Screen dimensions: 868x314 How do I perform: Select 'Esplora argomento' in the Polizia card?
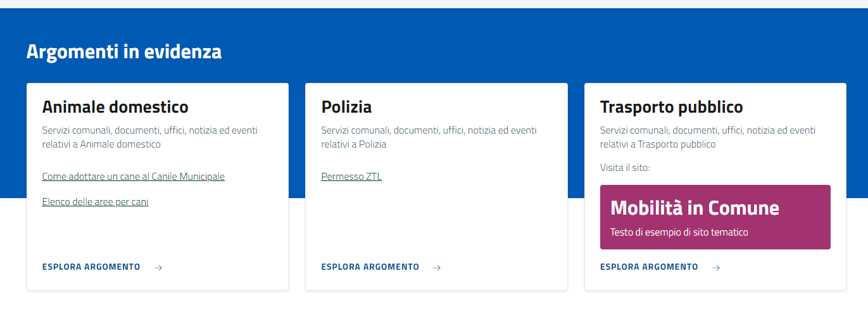370,267
